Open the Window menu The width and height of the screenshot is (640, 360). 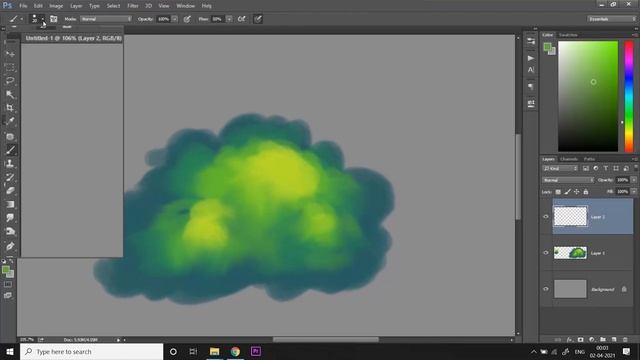(x=185, y=6)
